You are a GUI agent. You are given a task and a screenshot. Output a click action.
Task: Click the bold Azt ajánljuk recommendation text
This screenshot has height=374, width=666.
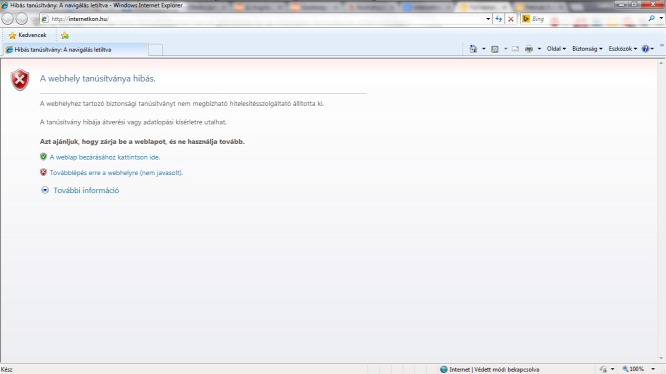[x=142, y=141]
